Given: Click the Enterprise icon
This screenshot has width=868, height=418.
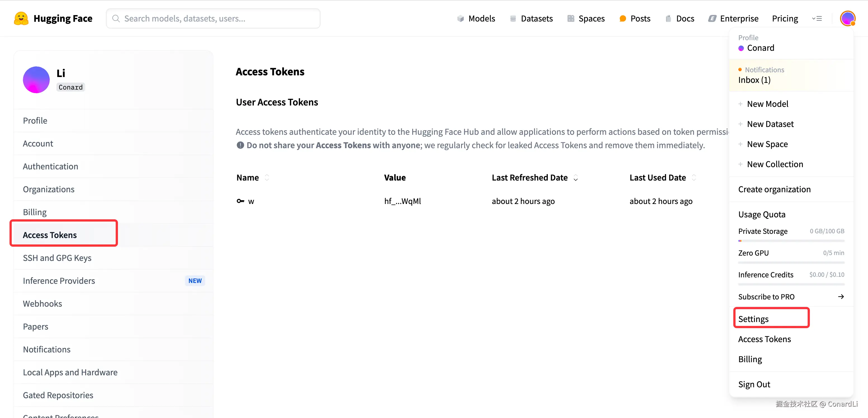Looking at the screenshot, I should [x=712, y=18].
